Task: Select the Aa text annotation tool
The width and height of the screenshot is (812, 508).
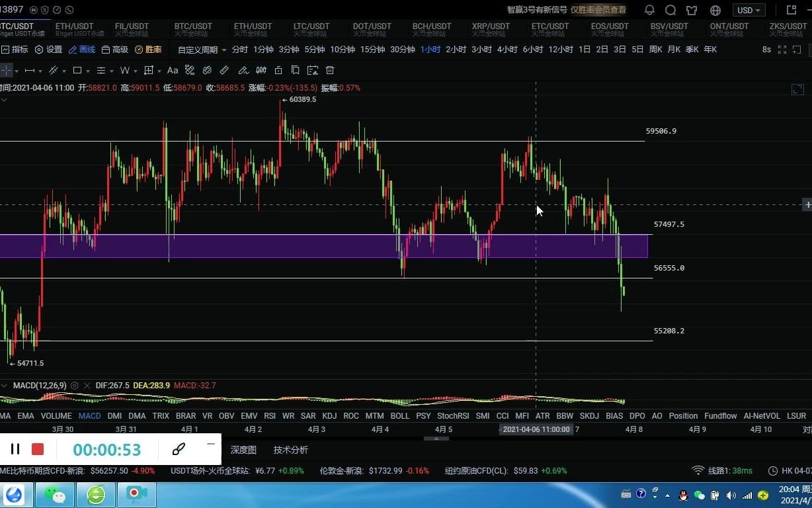Action: pos(173,70)
